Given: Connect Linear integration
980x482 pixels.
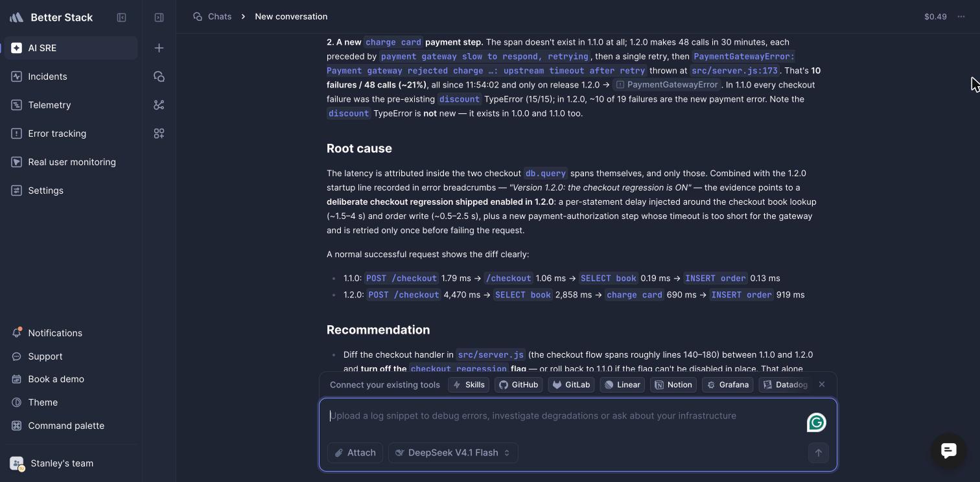Looking at the screenshot, I should (x=622, y=385).
